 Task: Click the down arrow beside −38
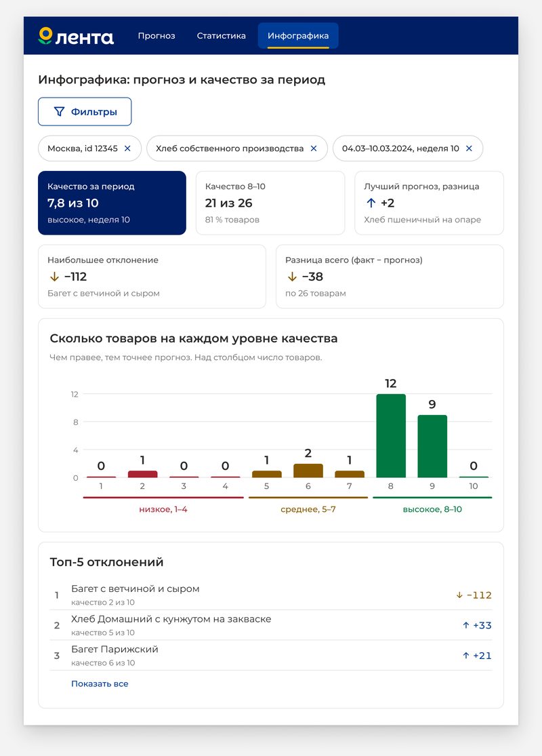click(x=292, y=277)
